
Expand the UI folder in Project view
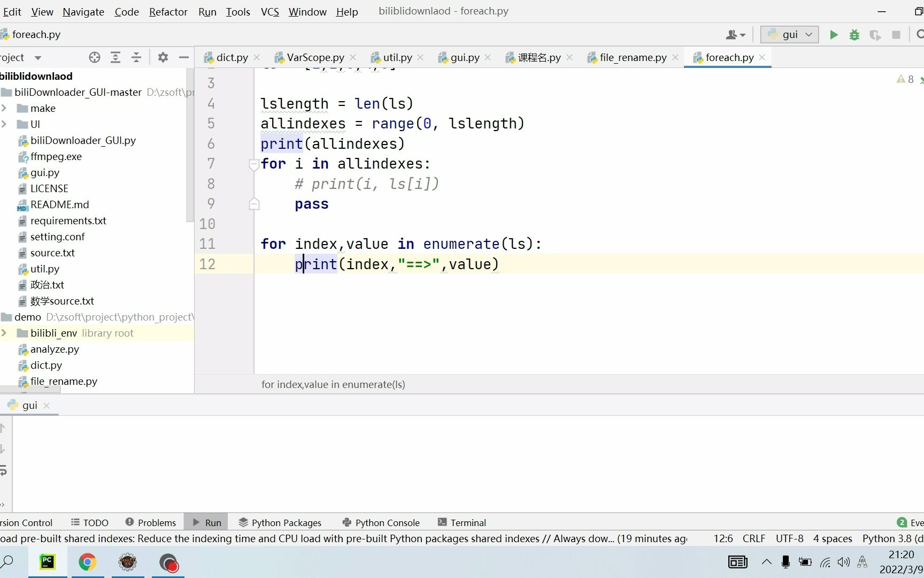(5, 124)
